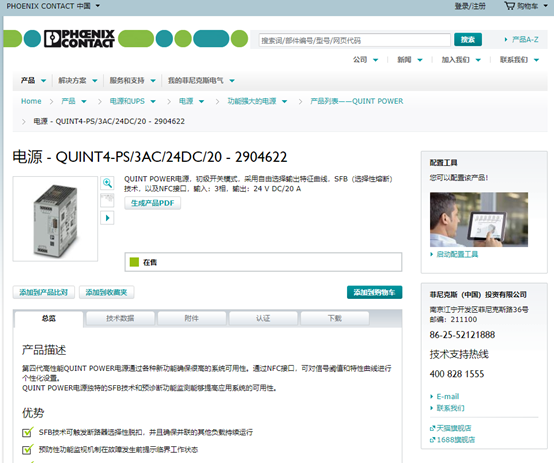Click the 技术支持热线 heading
This screenshot has height=463, width=554.
tap(459, 354)
